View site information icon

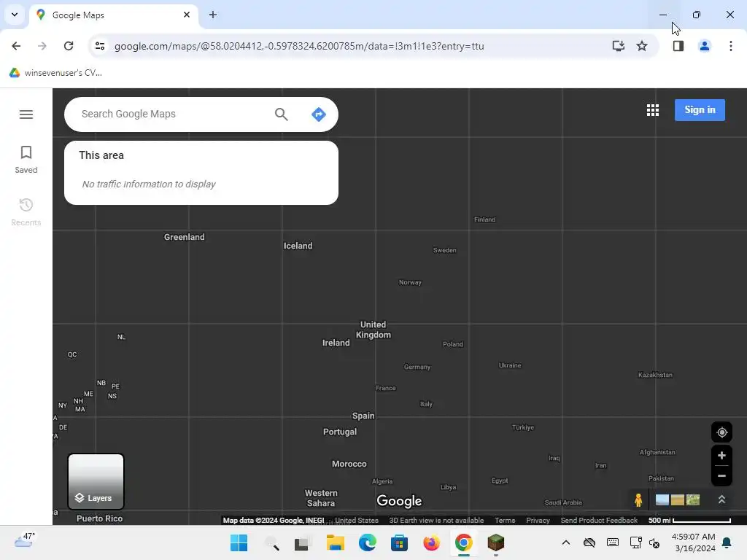(x=99, y=46)
